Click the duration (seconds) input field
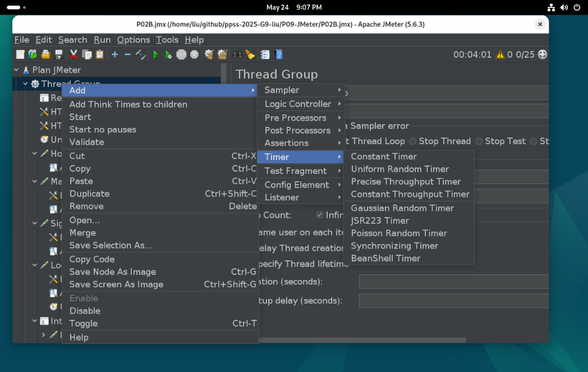The height and width of the screenshot is (372, 588). (454, 282)
